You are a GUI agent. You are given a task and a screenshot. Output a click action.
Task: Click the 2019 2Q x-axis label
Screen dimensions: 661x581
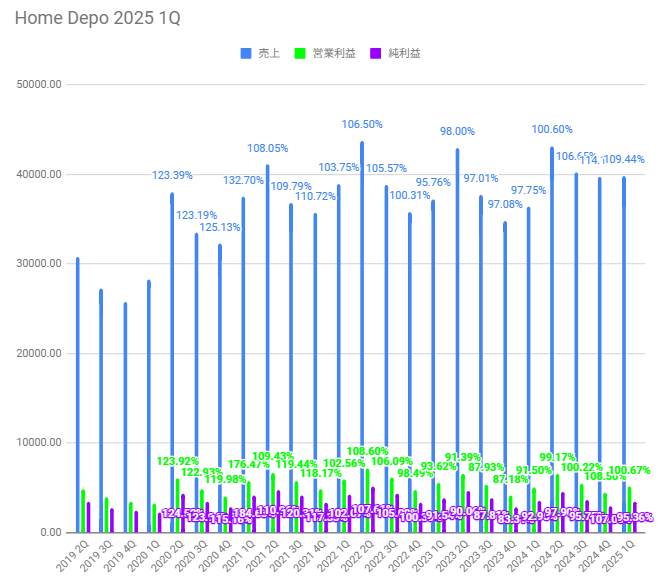click(x=73, y=557)
